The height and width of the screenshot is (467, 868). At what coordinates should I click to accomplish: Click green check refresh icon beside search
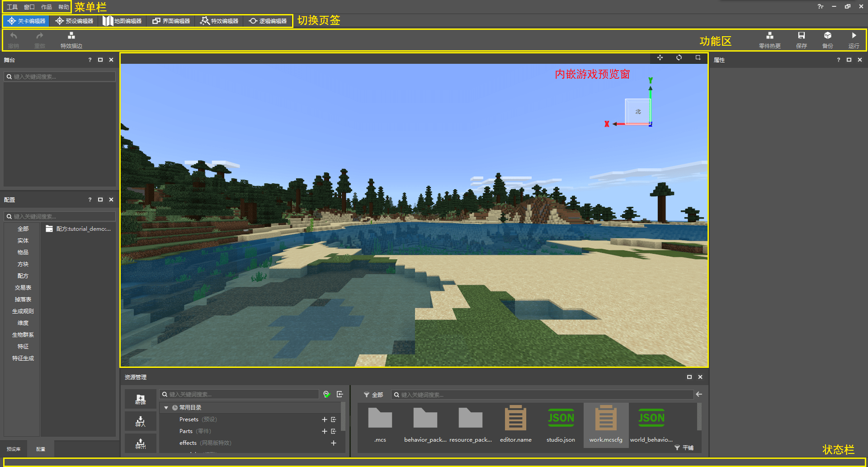327,394
